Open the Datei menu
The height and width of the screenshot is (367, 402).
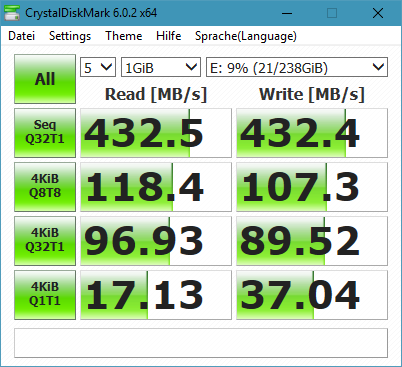tap(22, 36)
